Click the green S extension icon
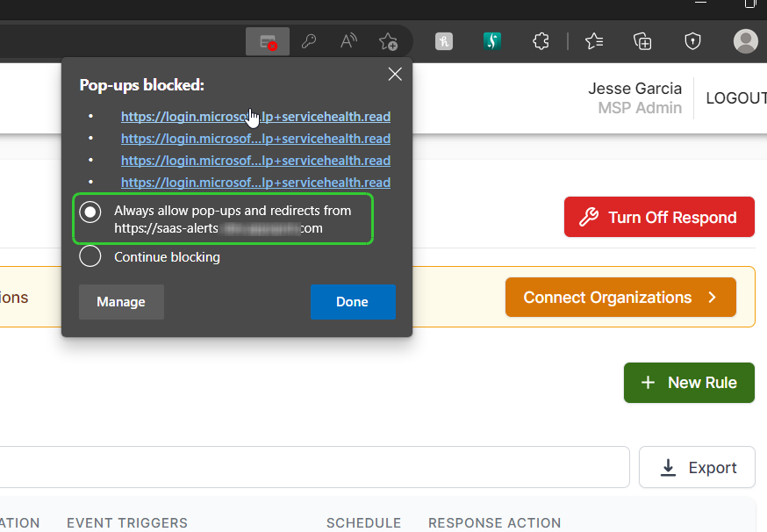 tap(492, 41)
